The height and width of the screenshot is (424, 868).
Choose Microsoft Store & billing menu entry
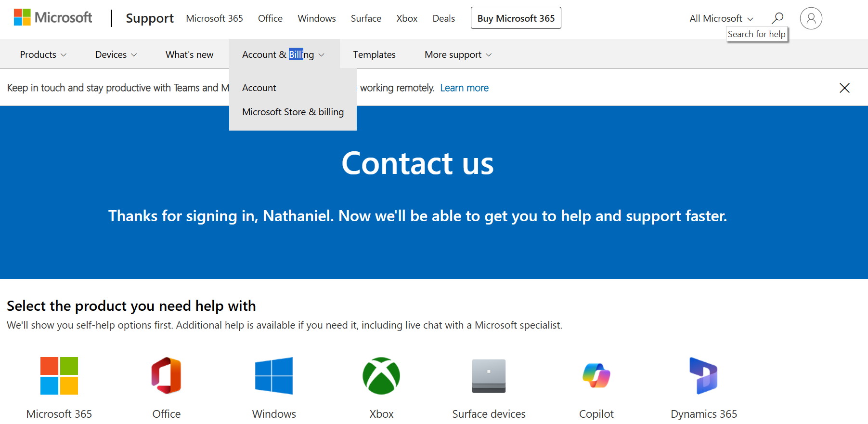point(293,112)
